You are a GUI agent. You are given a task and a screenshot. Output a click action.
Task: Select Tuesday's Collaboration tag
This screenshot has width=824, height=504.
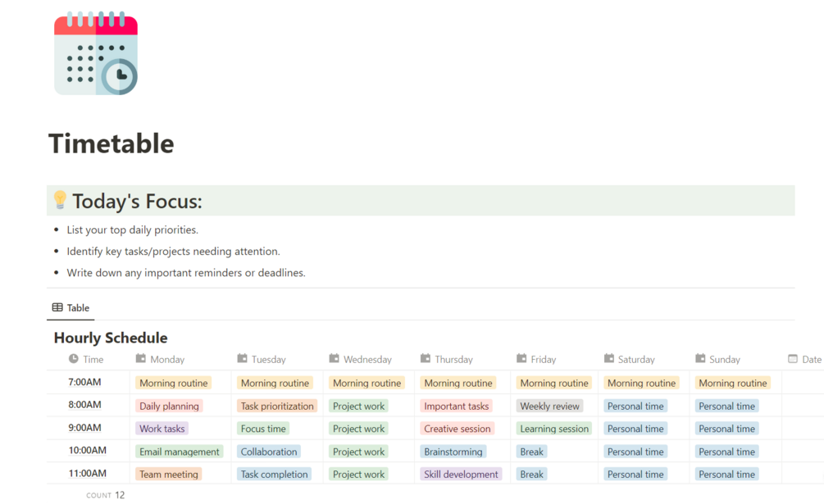tap(269, 452)
